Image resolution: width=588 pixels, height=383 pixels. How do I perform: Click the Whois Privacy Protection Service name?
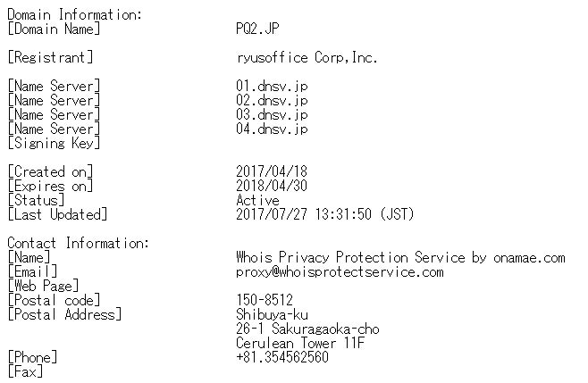click(400, 257)
